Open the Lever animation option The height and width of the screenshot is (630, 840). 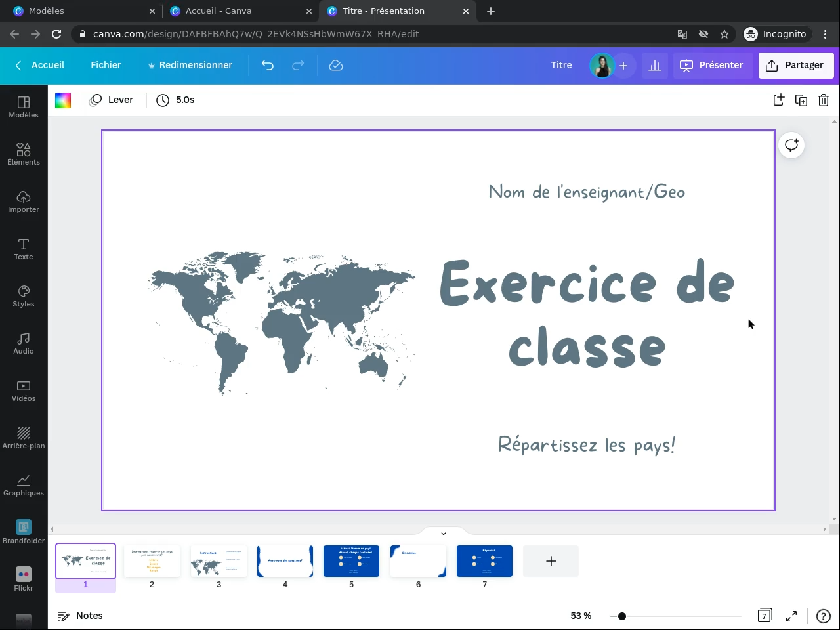click(112, 100)
